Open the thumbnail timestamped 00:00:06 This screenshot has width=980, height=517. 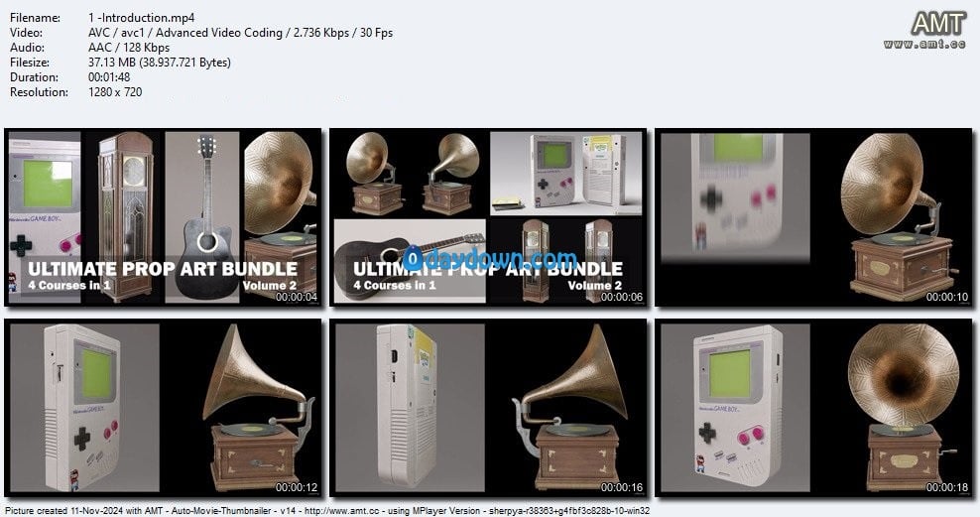click(x=488, y=217)
